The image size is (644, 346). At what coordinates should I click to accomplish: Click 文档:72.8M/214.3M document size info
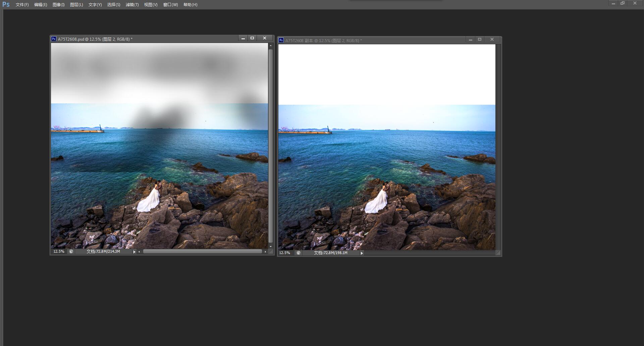(103, 251)
